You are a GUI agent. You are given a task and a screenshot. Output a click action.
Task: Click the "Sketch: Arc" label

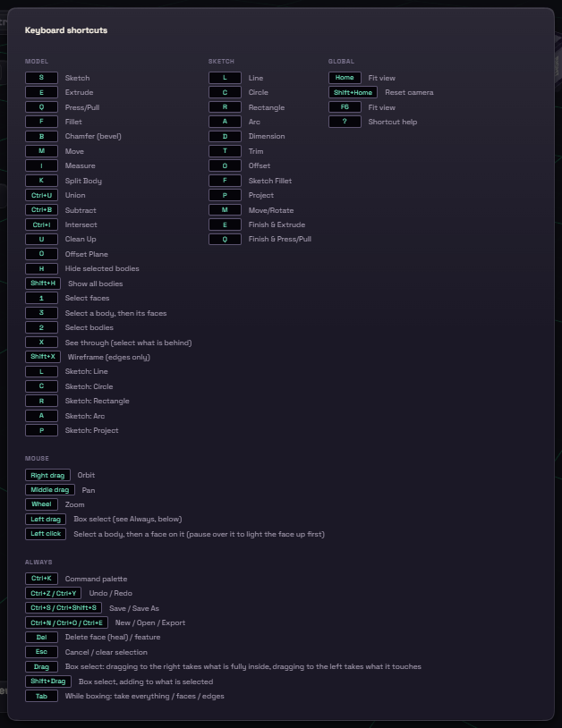[84, 416]
